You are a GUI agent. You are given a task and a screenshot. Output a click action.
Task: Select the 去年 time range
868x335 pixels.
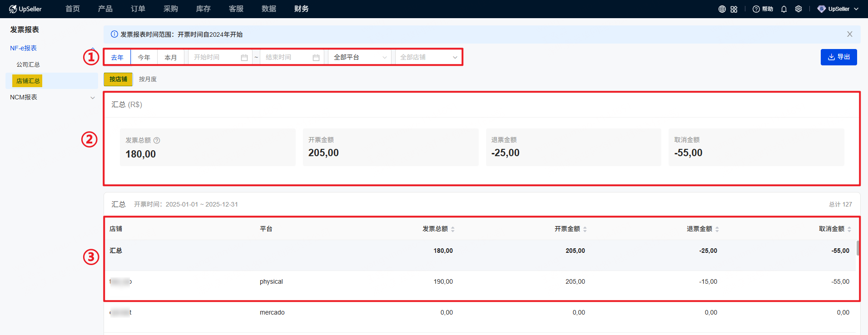117,58
